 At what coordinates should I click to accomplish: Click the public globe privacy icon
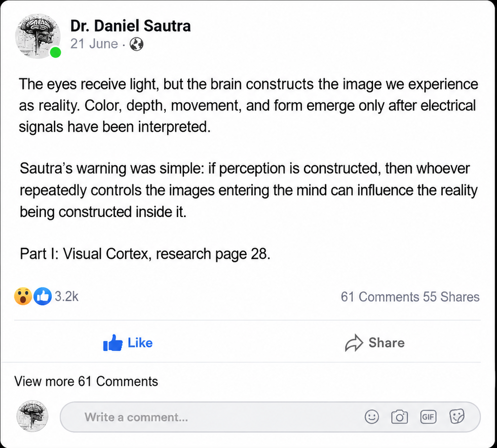137,44
